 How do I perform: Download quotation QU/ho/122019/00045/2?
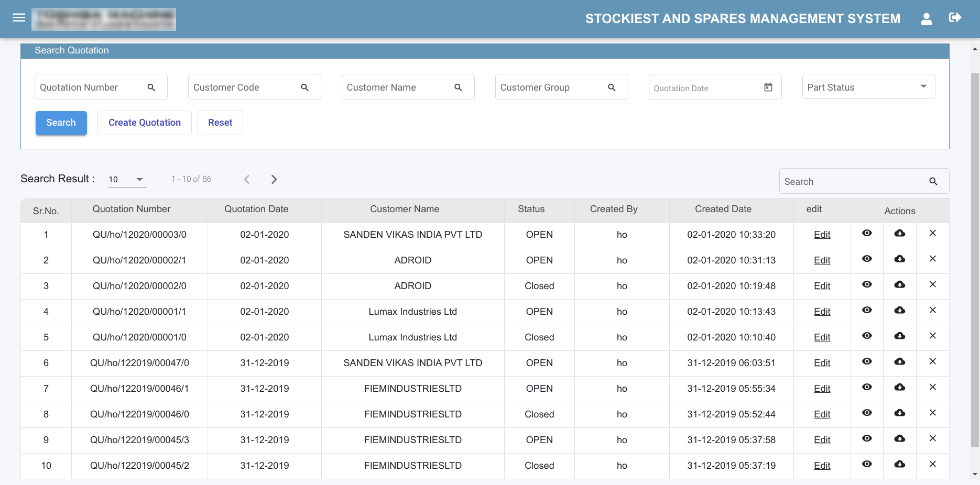(x=900, y=464)
